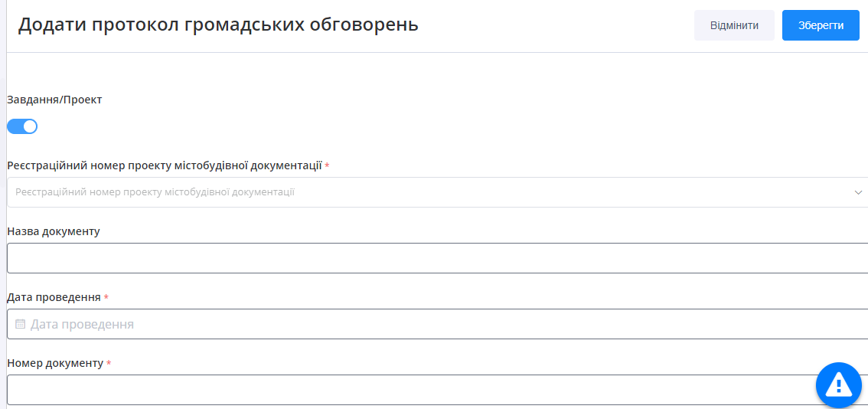Click the warning alert floating button
868x409 pixels.
pyautogui.click(x=838, y=384)
